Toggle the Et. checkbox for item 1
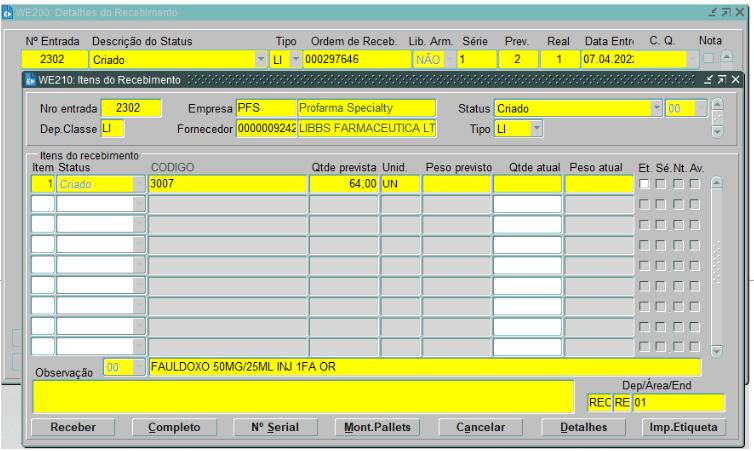Image resolution: width=754 pixels, height=451 pixels. coord(644,184)
